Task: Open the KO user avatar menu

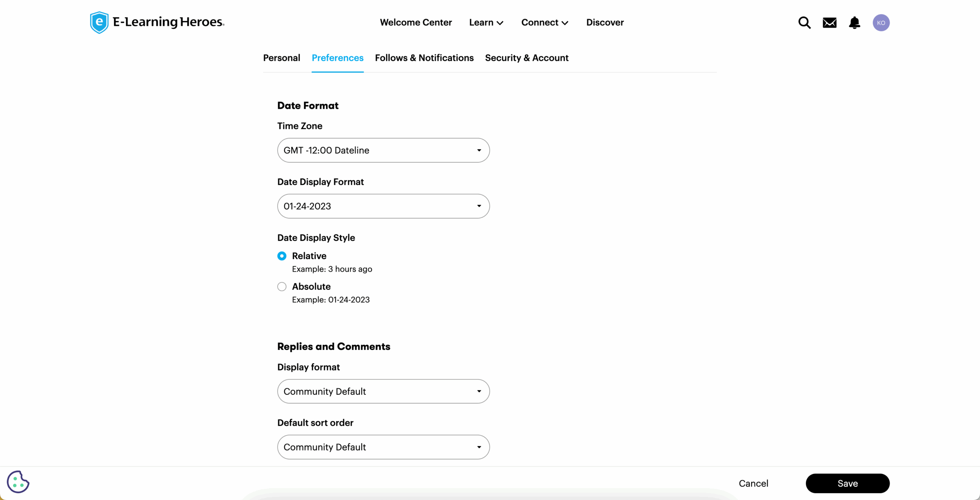Action: [881, 23]
